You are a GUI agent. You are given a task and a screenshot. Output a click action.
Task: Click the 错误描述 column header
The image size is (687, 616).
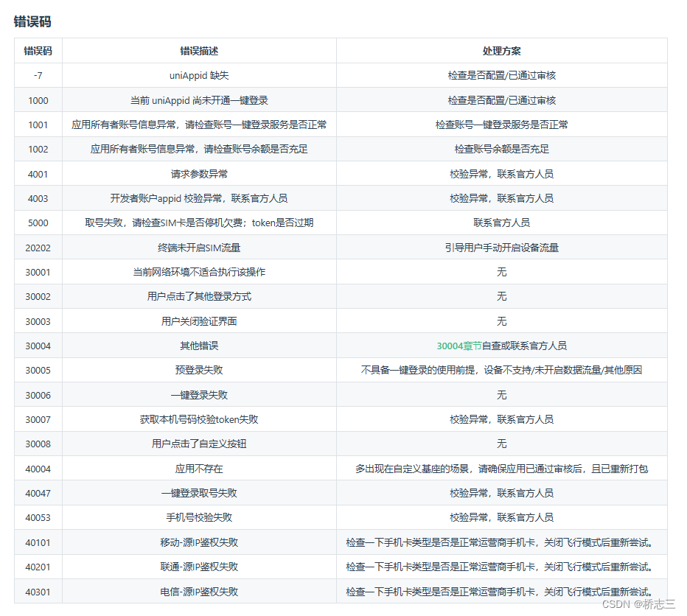200,50
